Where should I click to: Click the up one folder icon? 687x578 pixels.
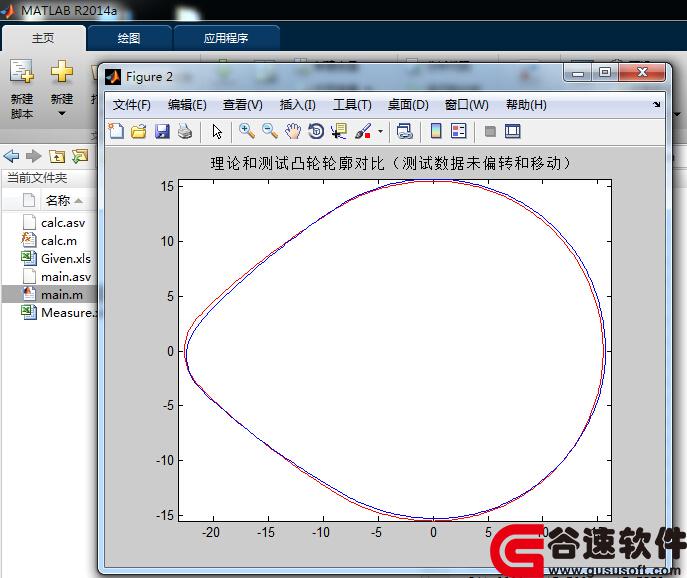tap(57, 156)
